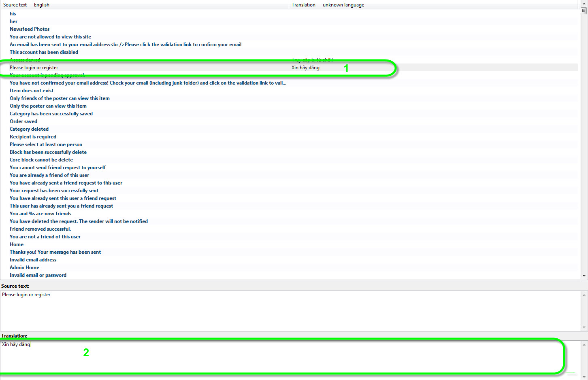Click Source text box scroll-down arrow
The image size is (588, 380).
[x=584, y=327]
